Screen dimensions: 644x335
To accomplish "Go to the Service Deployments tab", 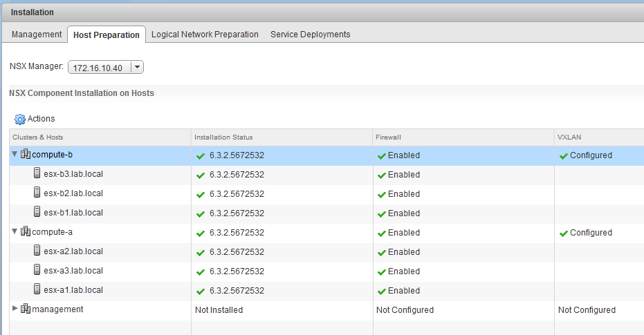I will click(x=310, y=35).
